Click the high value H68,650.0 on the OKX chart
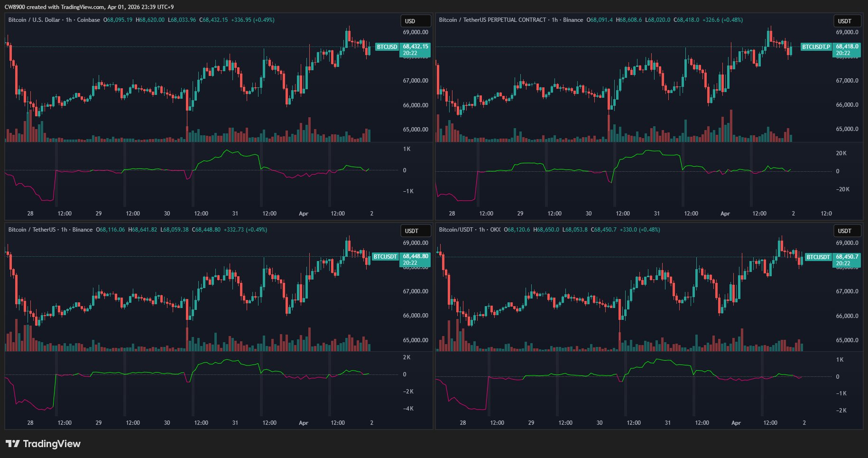The width and height of the screenshot is (868, 458). [x=546, y=230]
